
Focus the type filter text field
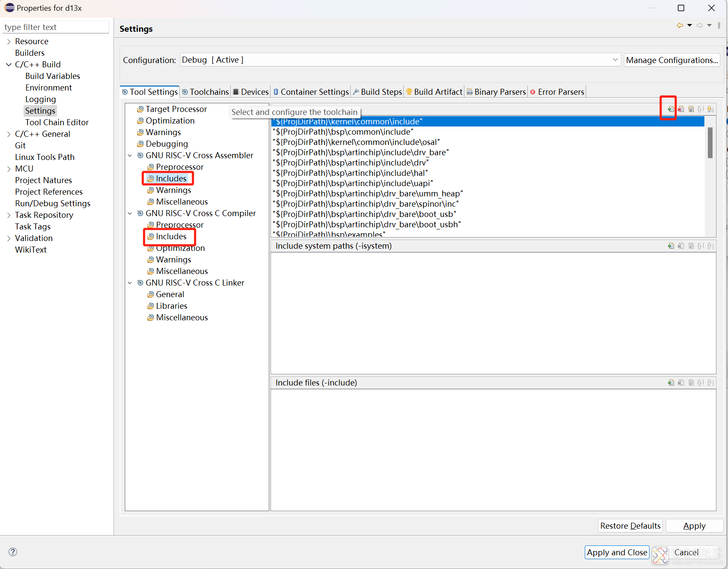pyautogui.click(x=56, y=27)
